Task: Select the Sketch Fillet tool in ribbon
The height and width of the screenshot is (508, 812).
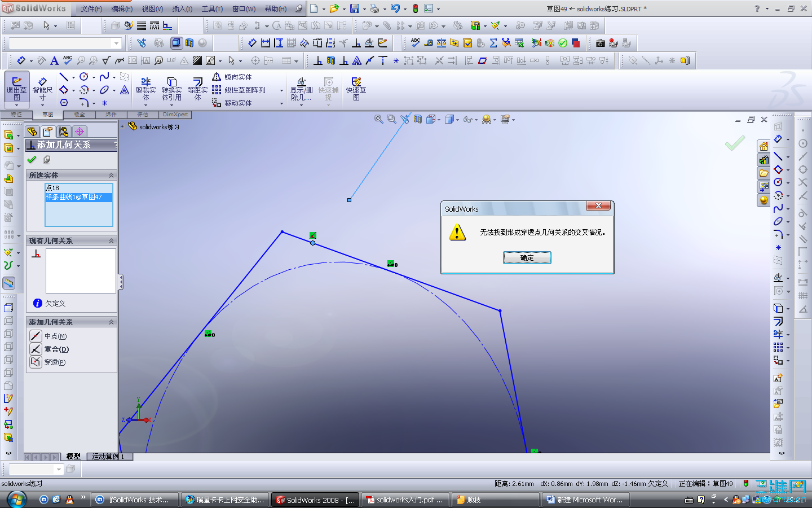Action: click(x=83, y=103)
